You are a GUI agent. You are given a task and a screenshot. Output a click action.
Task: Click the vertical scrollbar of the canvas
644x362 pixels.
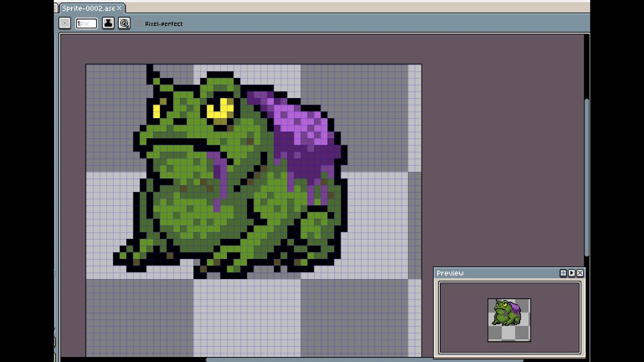pos(587,177)
